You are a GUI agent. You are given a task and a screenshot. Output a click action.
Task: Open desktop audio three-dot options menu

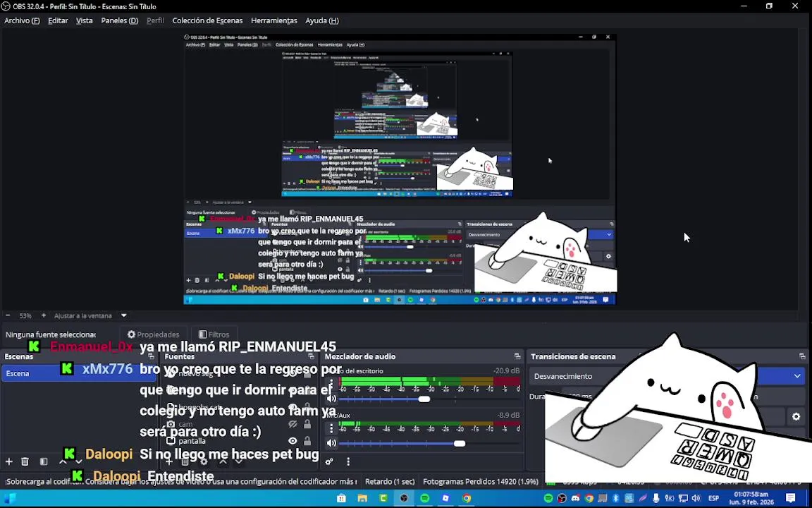331,385
